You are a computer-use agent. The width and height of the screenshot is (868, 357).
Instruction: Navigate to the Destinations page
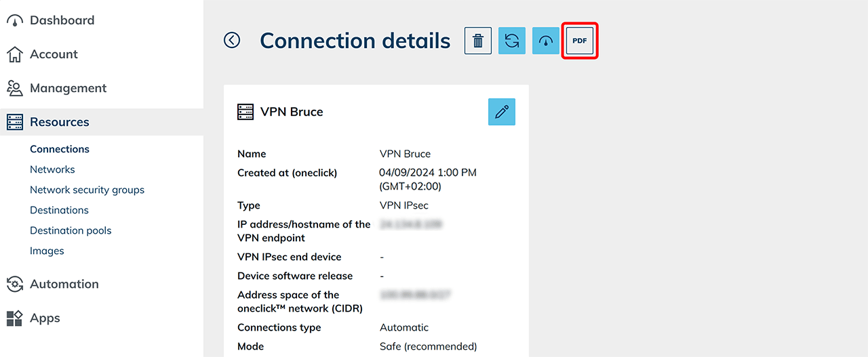[x=59, y=210]
